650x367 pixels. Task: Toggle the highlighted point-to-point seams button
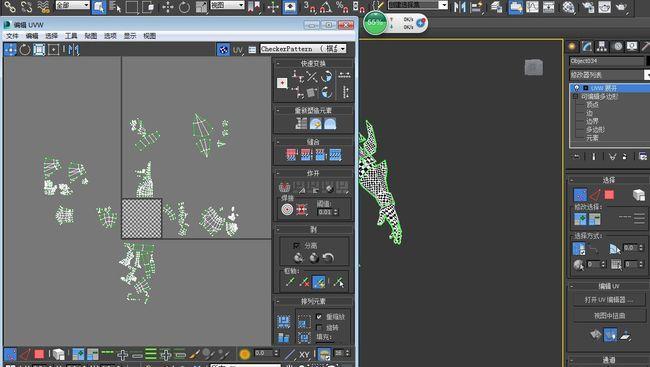tap(319, 282)
